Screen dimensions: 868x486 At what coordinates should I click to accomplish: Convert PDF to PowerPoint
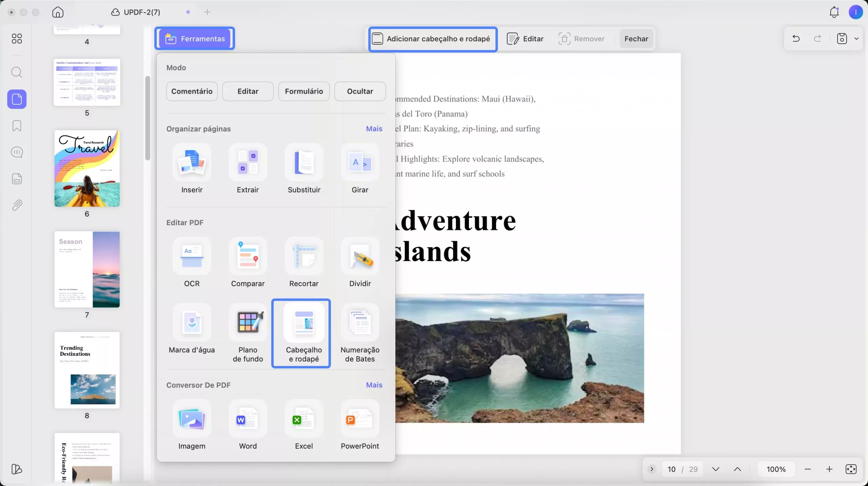tap(360, 425)
